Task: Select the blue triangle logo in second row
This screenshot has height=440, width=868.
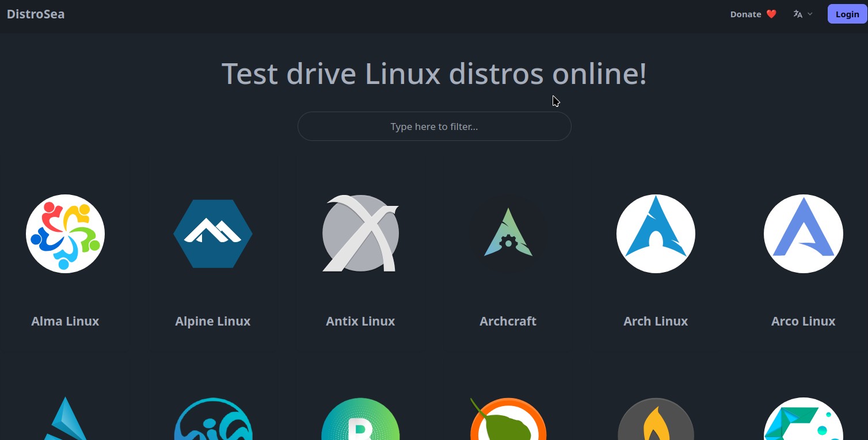Action: [65, 418]
